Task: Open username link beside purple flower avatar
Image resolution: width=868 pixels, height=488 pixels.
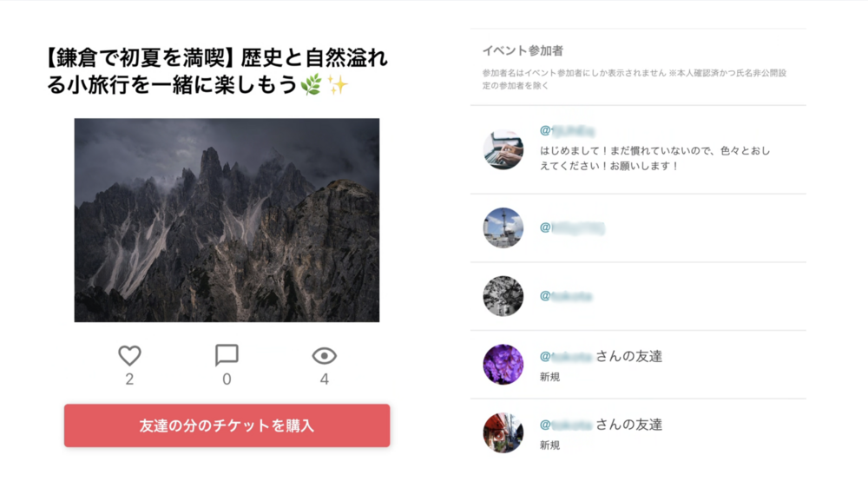Action: tap(566, 356)
